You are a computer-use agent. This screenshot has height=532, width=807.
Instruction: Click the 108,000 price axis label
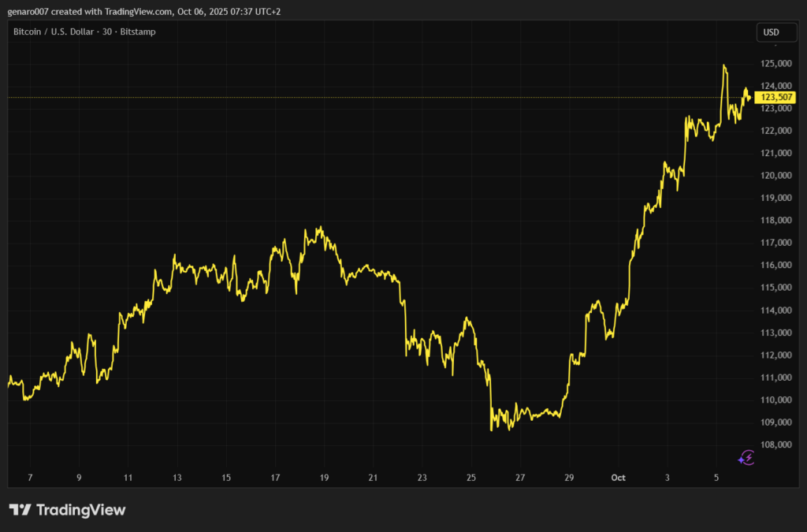coord(776,445)
